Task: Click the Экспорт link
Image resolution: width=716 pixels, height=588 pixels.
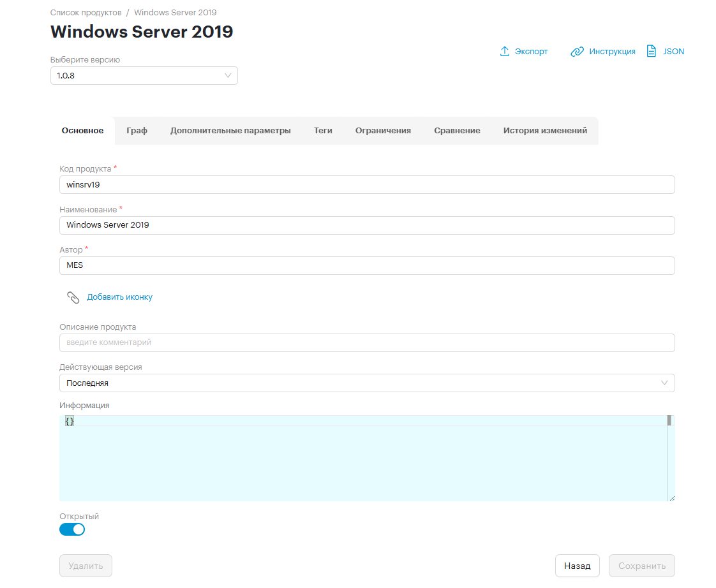Action: (531, 52)
